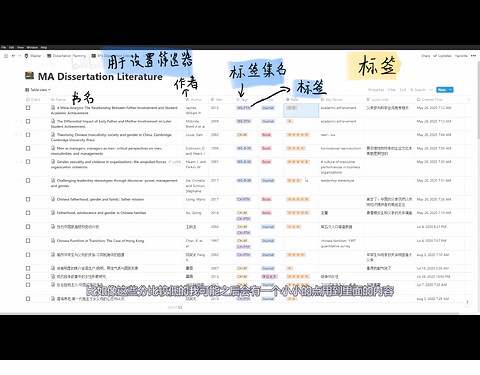
Task: Tick the checkbox for Theorising Chinese masculinity row
Action: pos(28,135)
